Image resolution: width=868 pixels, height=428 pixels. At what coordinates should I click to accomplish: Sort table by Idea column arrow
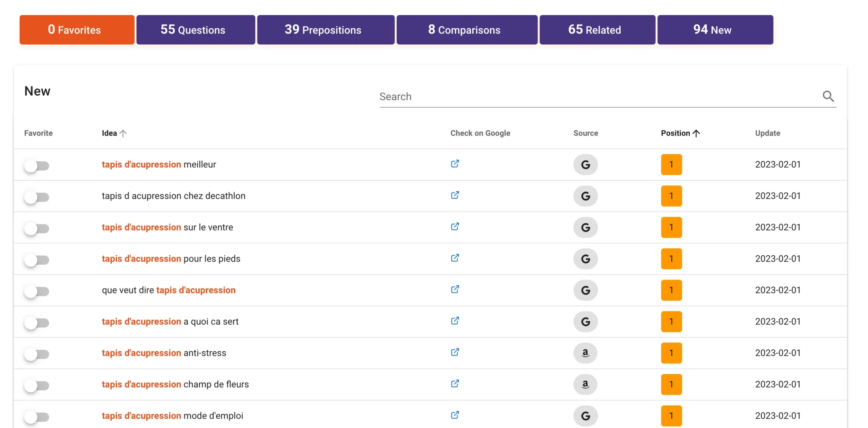click(123, 133)
